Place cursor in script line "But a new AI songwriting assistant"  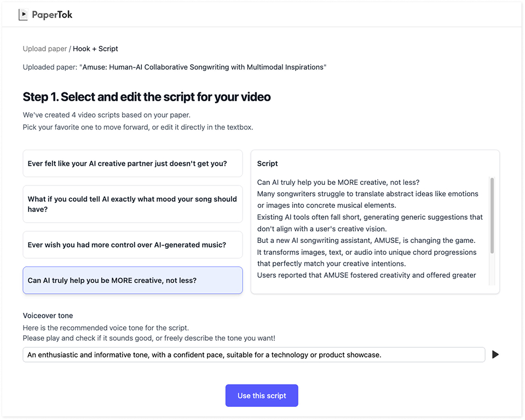366,241
